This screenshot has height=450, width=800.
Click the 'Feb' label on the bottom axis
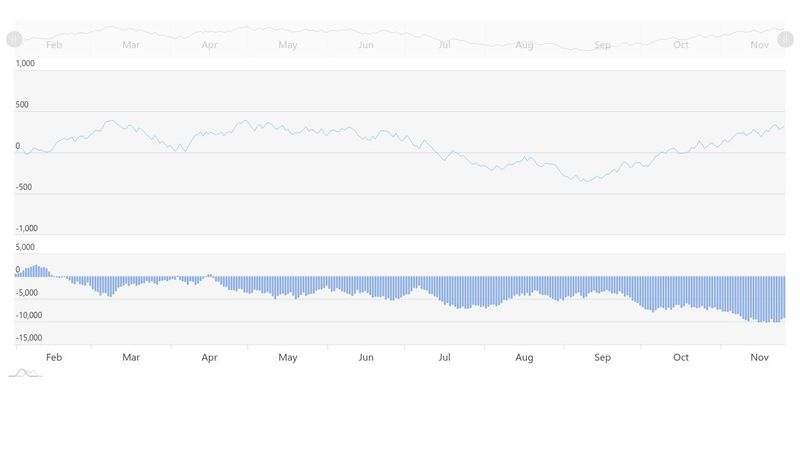(54, 357)
